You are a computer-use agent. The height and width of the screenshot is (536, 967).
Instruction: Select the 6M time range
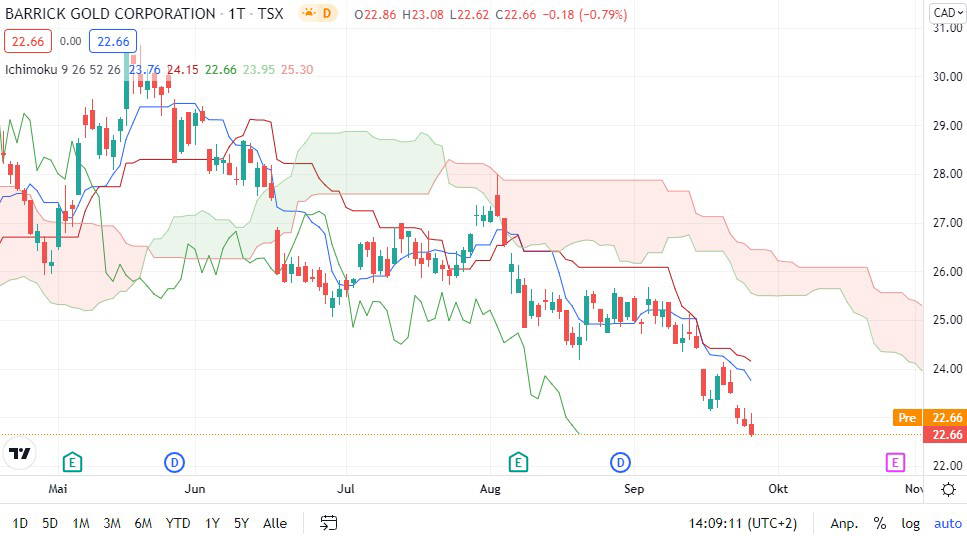click(143, 523)
